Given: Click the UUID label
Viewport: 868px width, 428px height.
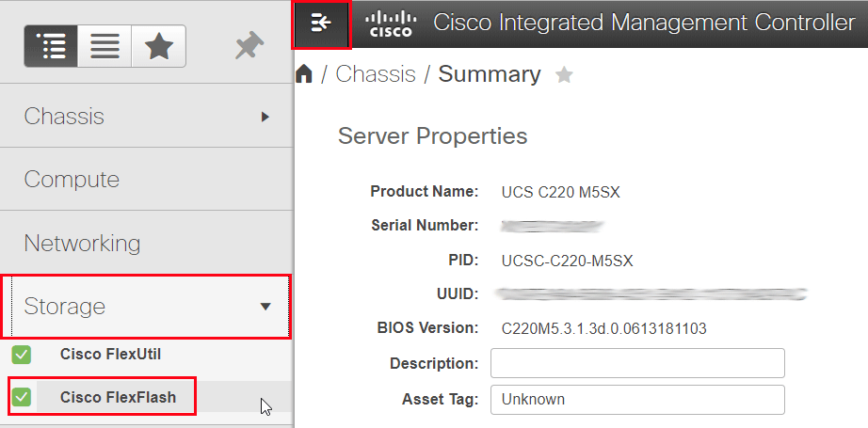Looking at the screenshot, I should coord(458,294).
